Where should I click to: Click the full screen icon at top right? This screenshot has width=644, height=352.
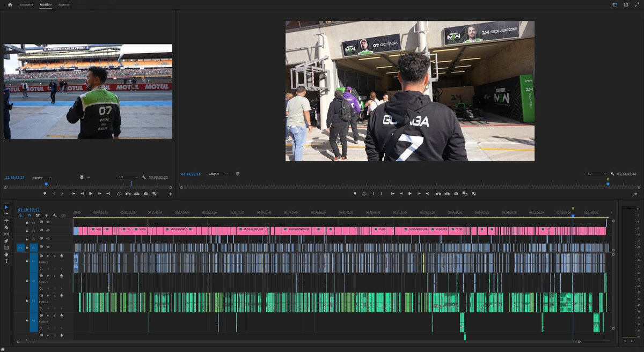636,4
